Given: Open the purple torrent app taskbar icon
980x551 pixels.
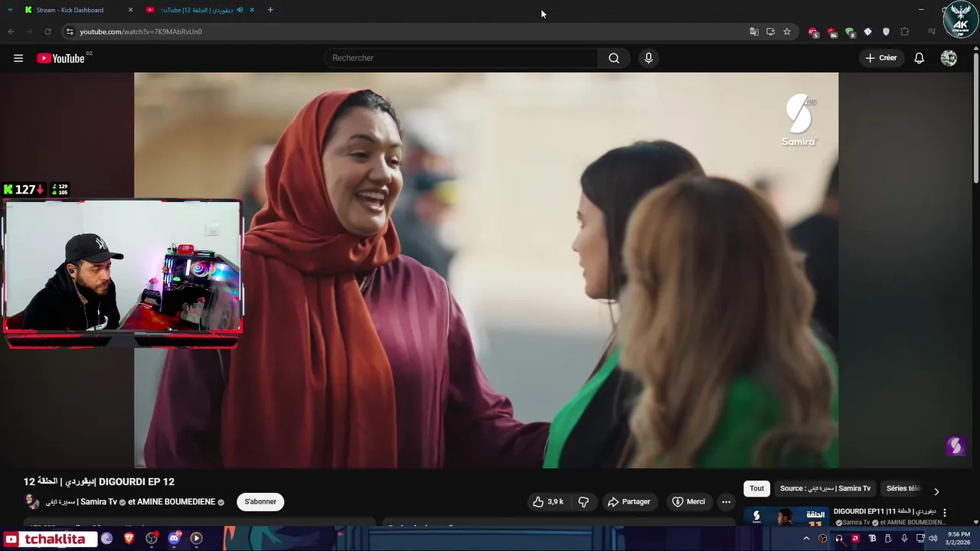Looking at the screenshot, I should coord(106,539).
